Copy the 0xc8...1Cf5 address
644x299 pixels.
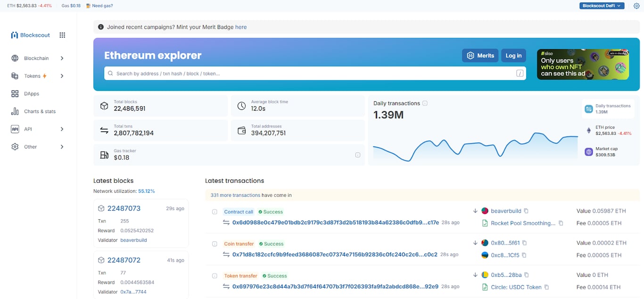(524, 255)
